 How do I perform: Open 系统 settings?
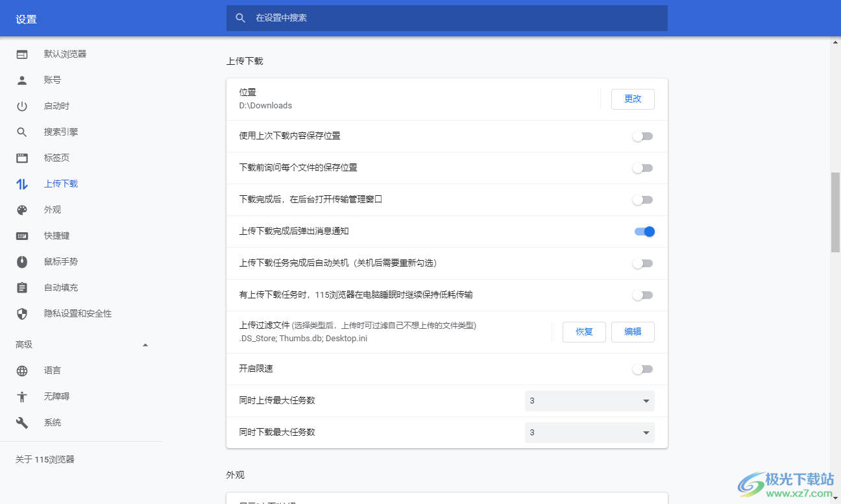tap(53, 422)
